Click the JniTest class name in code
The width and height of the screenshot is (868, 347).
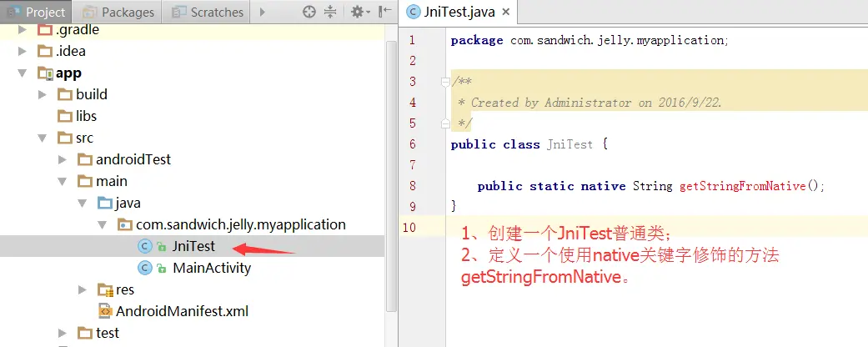click(x=569, y=144)
